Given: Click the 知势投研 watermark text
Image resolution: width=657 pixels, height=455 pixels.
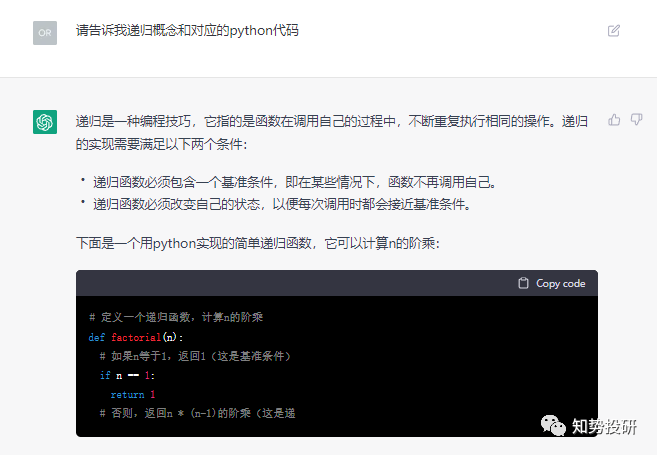Looking at the screenshot, I should [605, 427].
